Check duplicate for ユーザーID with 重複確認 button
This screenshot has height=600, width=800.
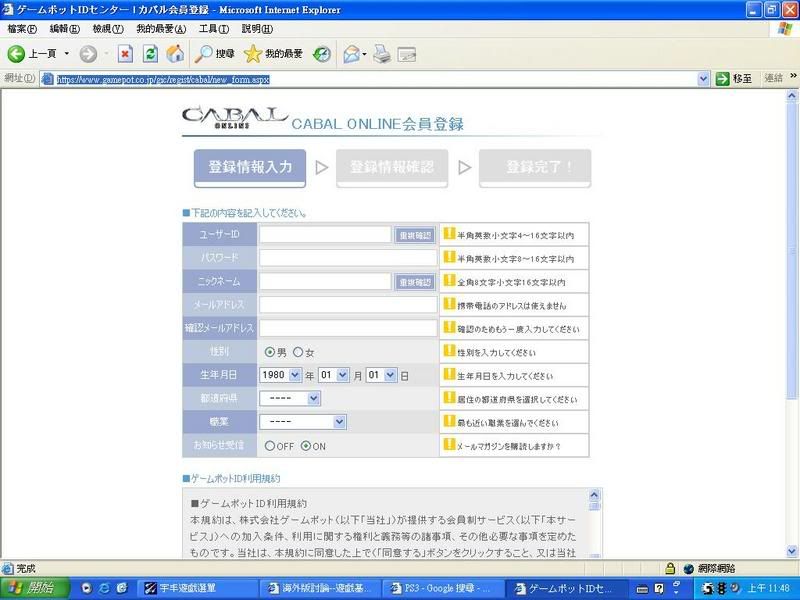(415, 235)
